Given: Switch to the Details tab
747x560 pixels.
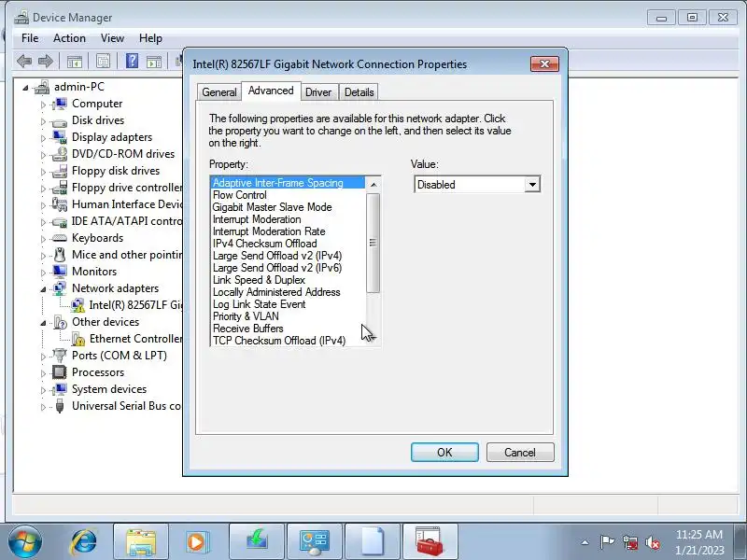Looking at the screenshot, I should pyautogui.click(x=359, y=91).
